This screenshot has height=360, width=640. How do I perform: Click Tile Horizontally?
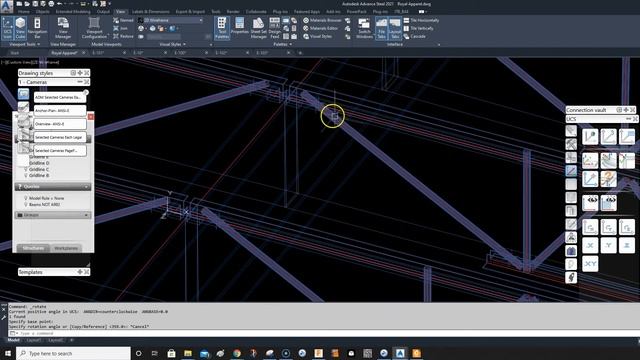pos(421,20)
